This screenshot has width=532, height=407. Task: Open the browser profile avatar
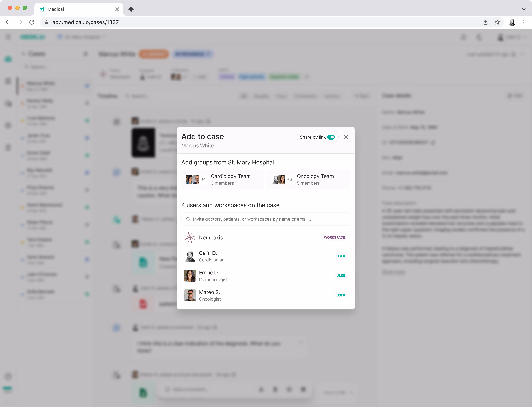click(x=512, y=22)
